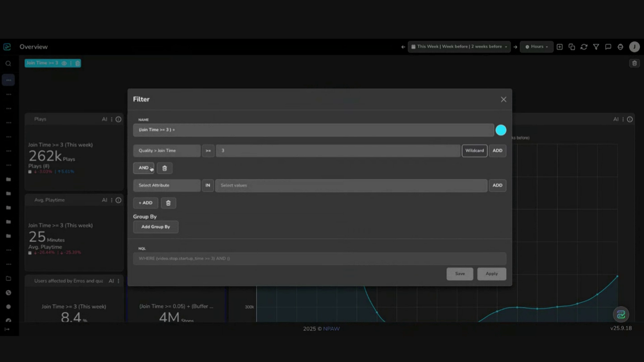Click the 8.4 % value
The image size is (644, 362).
click(x=74, y=317)
